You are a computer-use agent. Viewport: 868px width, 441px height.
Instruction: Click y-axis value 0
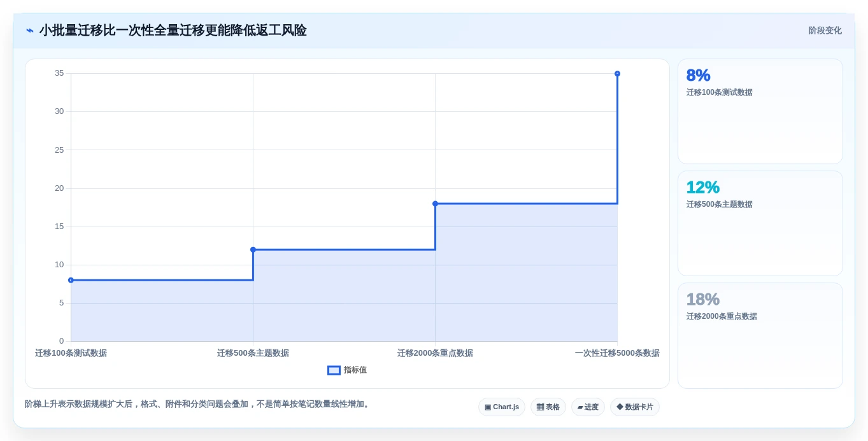click(61, 341)
